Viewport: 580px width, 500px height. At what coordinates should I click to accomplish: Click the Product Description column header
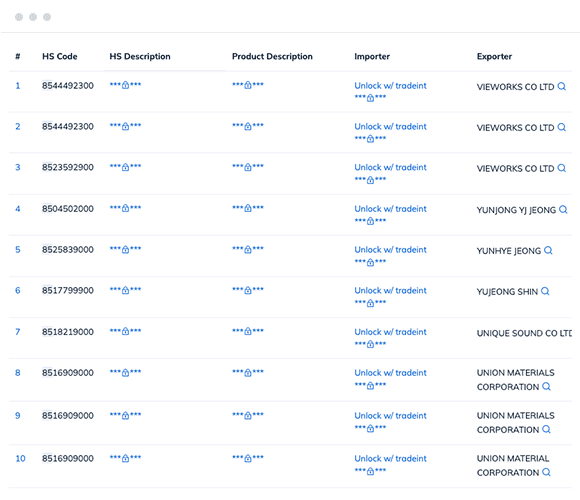pos(272,56)
